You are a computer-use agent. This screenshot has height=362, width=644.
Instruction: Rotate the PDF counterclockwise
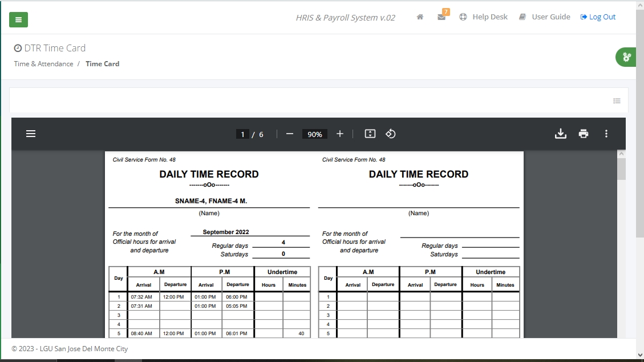[390, 134]
